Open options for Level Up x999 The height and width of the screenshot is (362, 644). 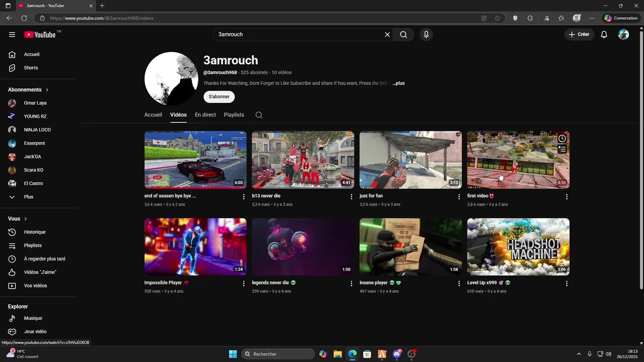click(567, 284)
